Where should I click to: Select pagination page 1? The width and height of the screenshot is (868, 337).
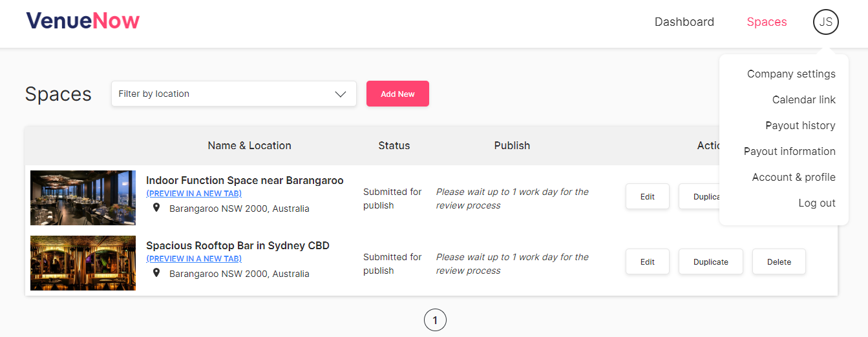pos(435,320)
